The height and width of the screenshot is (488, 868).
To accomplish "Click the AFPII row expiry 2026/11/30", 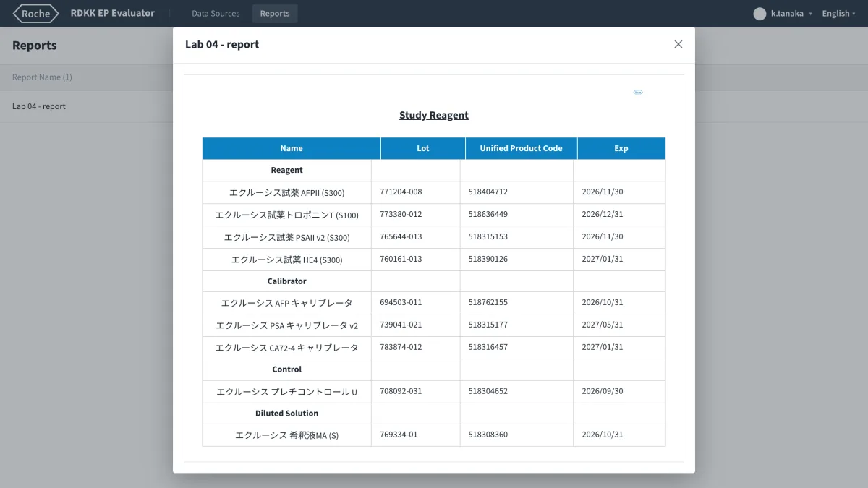I will (603, 192).
